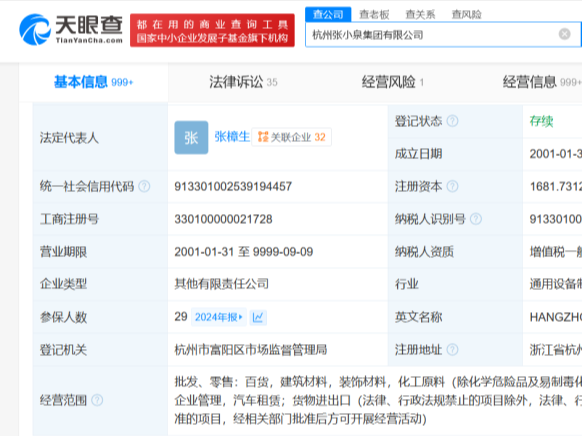Image resolution: width=582 pixels, height=437 pixels.
Task: Select the 其他有限责任公司 value
Action: 222,284
